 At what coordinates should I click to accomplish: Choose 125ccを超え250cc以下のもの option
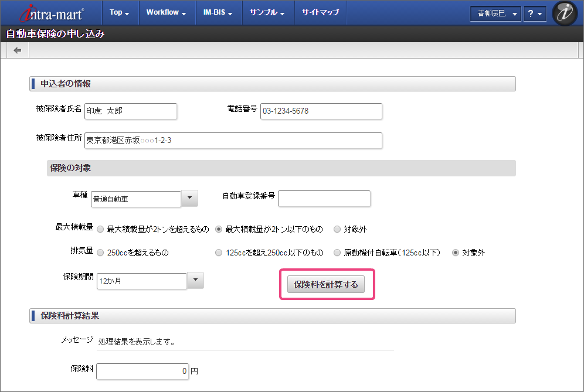tap(219, 253)
